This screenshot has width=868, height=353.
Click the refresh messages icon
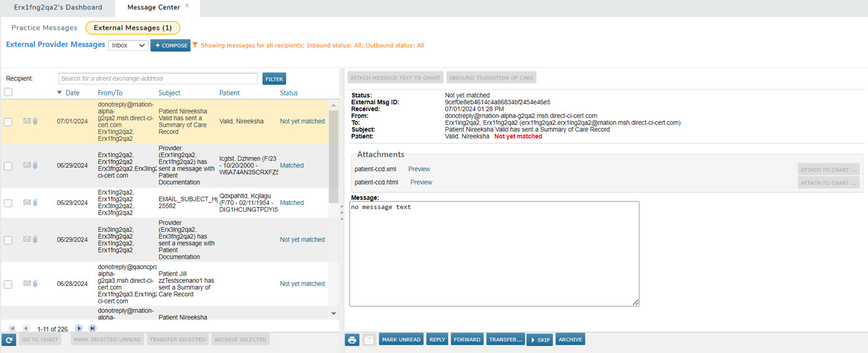(9, 340)
